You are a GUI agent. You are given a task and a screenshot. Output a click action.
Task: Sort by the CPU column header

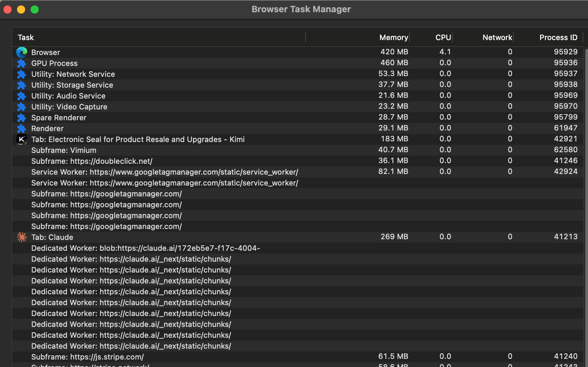(x=443, y=37)
